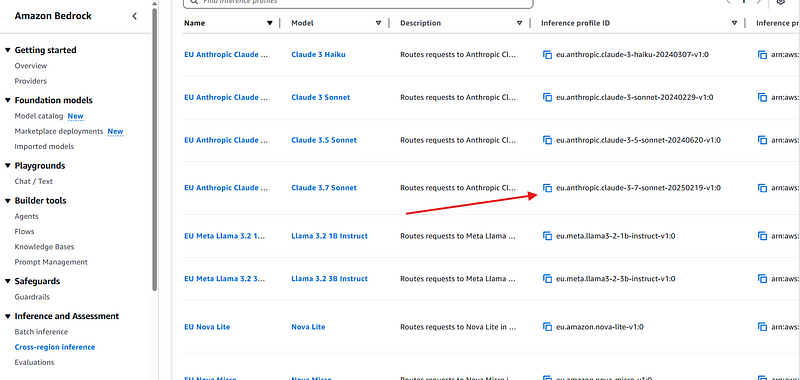Open the Claude 3 Sonnet model link
Image resolution: width=800 pixels, height=380 pixels.
click(x=320, y=97)
